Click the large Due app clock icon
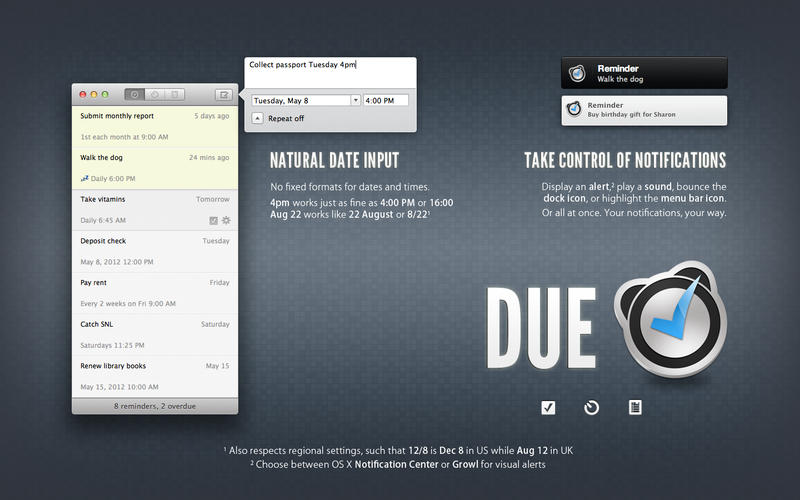Viewport: 800px width, 500px height. click(670, 319)
